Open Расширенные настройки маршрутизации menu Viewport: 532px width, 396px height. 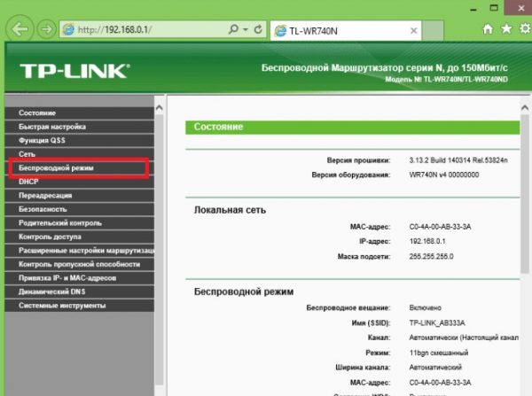pyautogui.click(x=80, y=251)
